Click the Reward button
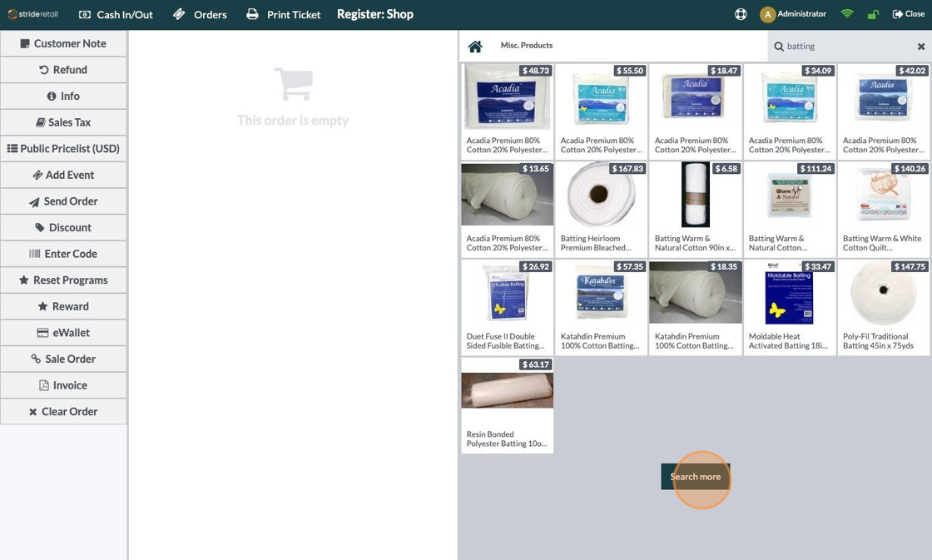This screenshot has height=560, width=932. pos(63,306)
